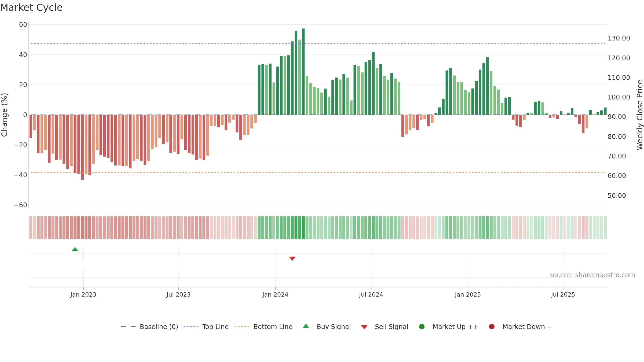Toggle the Top Line legend entry
644x362 pixels.
click(206, 327)
